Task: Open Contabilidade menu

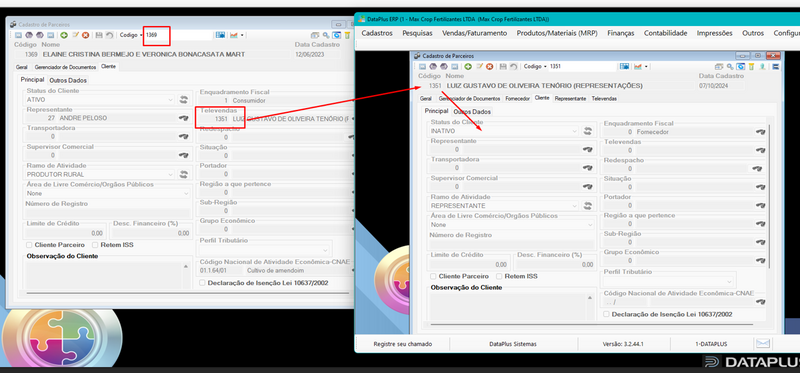Action: [x=665, y=33]
